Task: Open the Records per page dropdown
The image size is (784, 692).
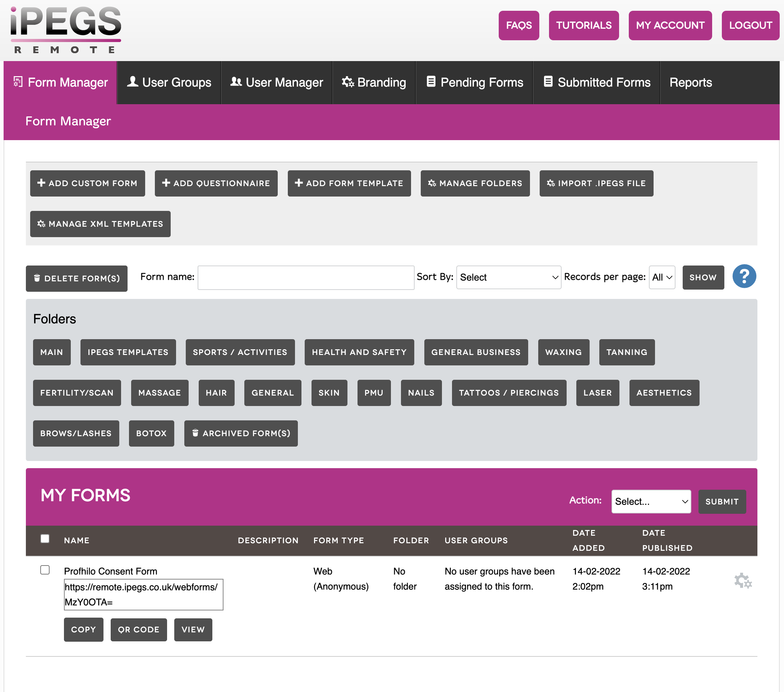Action: (661, 277)
